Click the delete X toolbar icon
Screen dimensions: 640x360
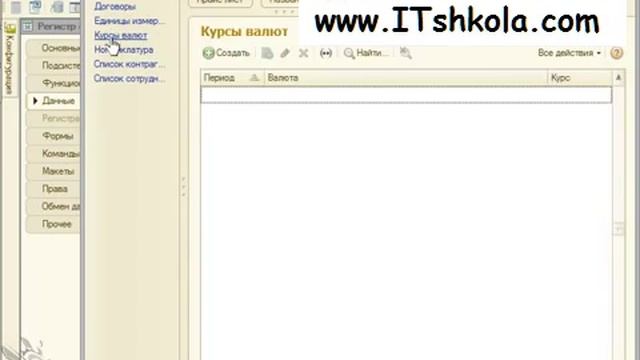coord(303,53)
